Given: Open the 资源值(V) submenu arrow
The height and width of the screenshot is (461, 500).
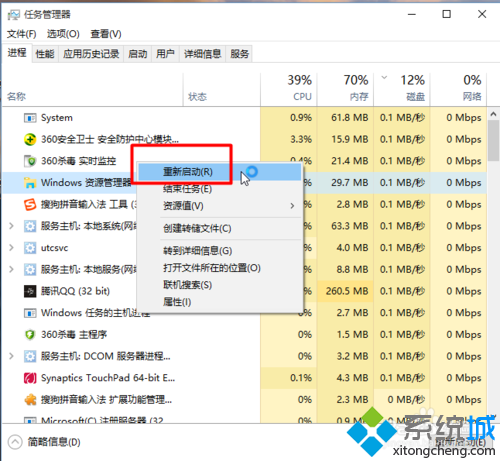Looking at the screenshot, I should coord(292,206).
